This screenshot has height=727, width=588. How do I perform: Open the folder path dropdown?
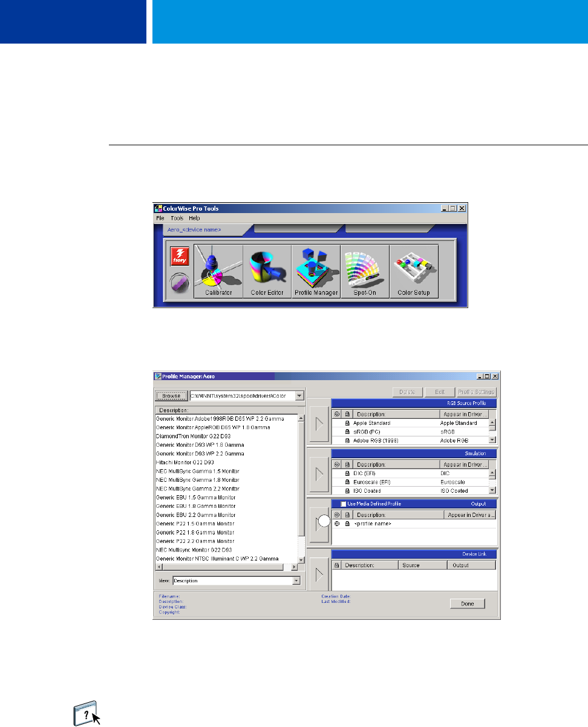[299, 396]
